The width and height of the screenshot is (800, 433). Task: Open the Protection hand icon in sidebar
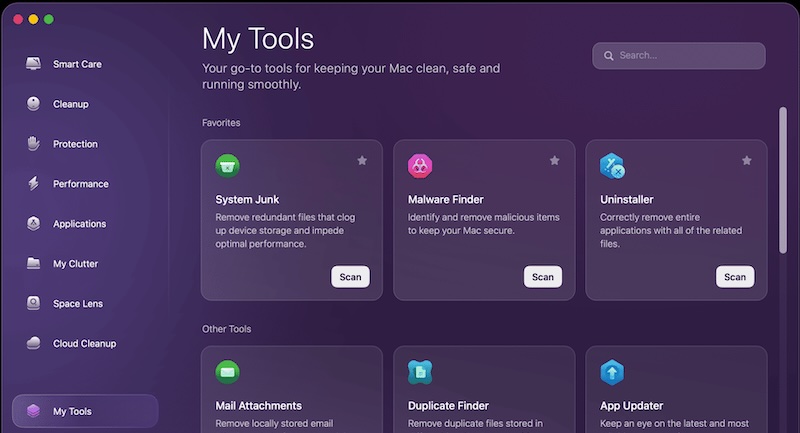[x=33, y=143]
